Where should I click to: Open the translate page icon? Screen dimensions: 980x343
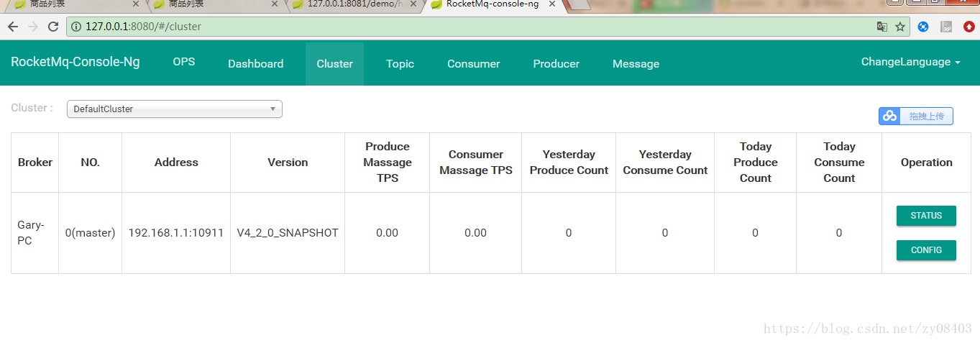(x=881, y=27)
